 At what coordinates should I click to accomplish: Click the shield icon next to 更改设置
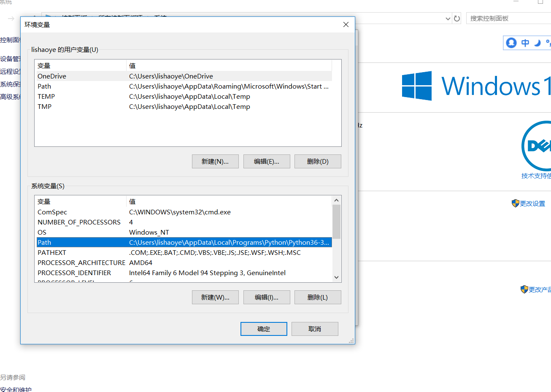coord(515,203)
